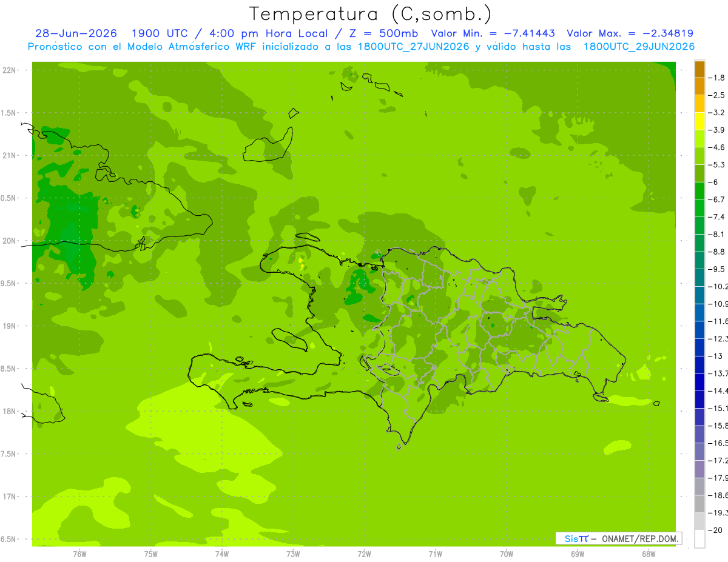Click the '17N' latitude axis label

pos(8,497)
